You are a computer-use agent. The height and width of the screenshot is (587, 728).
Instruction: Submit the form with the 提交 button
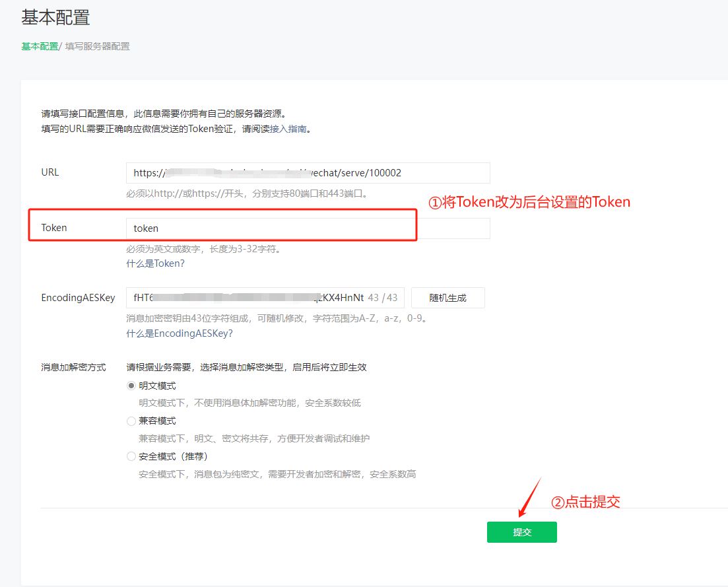pos(521,532)
